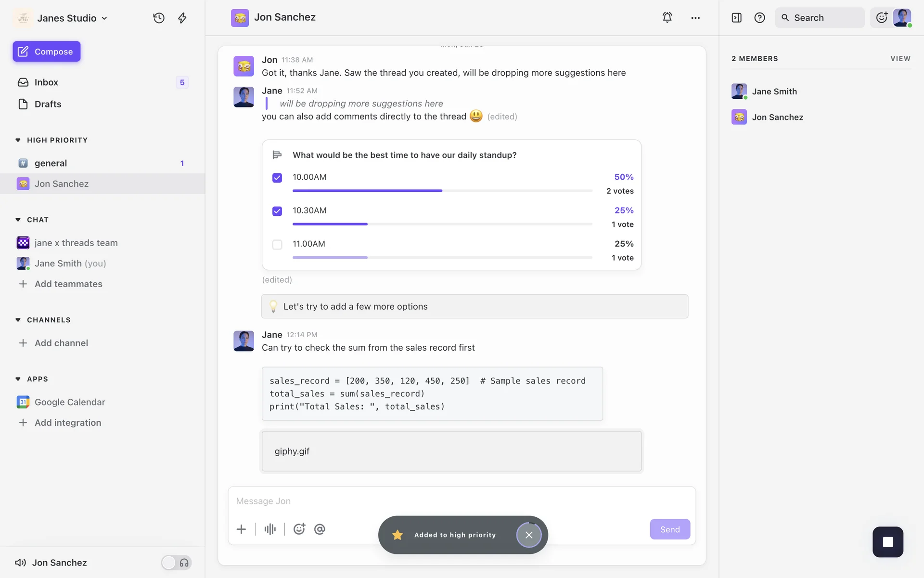Click the lightning bolt activity icon
Viewport: 924px width, 578px height.
182,18
